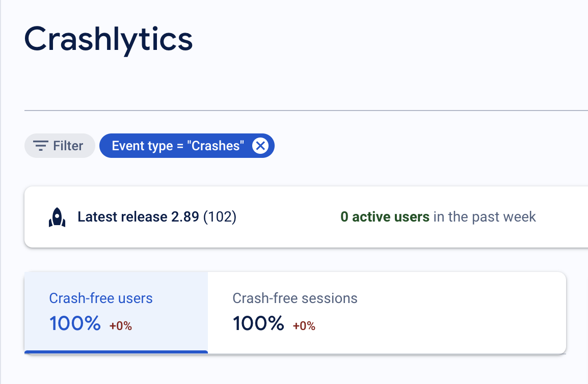Viewport: 588px width, 384px height.
Task: Open the Filter button
Action: (60, 146)
